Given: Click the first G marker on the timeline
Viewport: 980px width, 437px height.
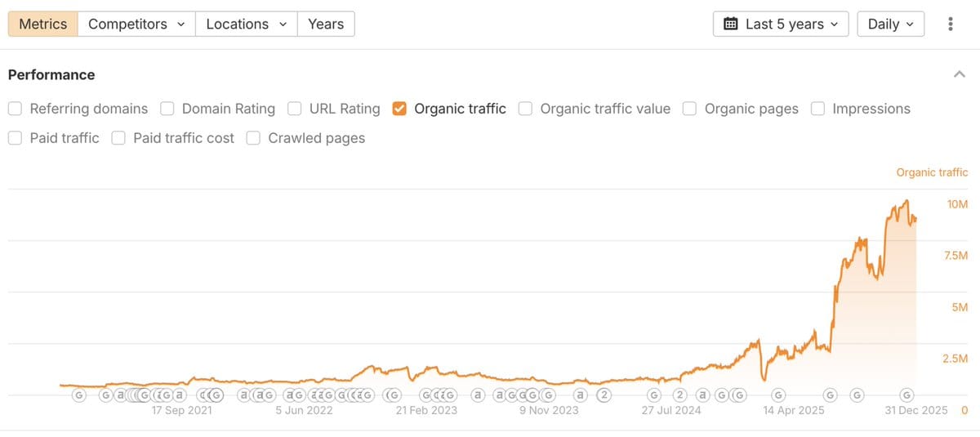Looking at the screenshot, I should coord(79,395).
